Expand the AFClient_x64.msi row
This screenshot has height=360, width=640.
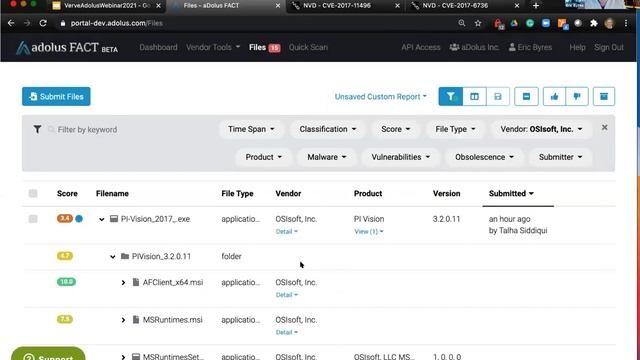click(x=123, y=282)
